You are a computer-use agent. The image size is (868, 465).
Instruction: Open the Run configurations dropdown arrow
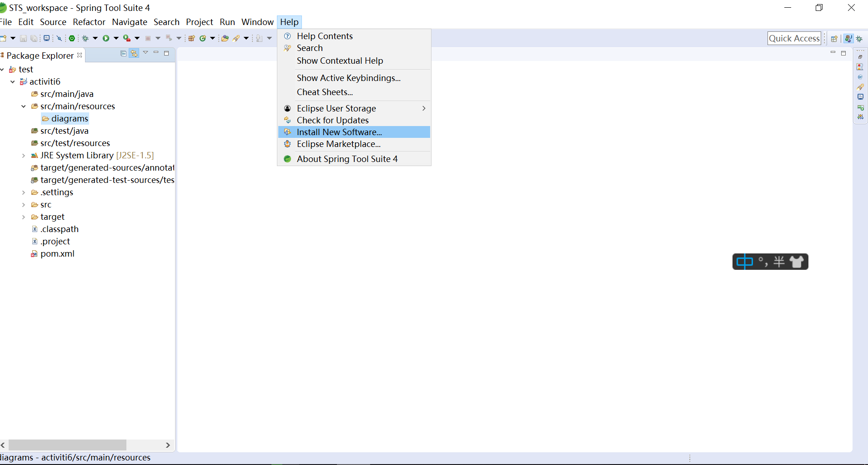116,38
